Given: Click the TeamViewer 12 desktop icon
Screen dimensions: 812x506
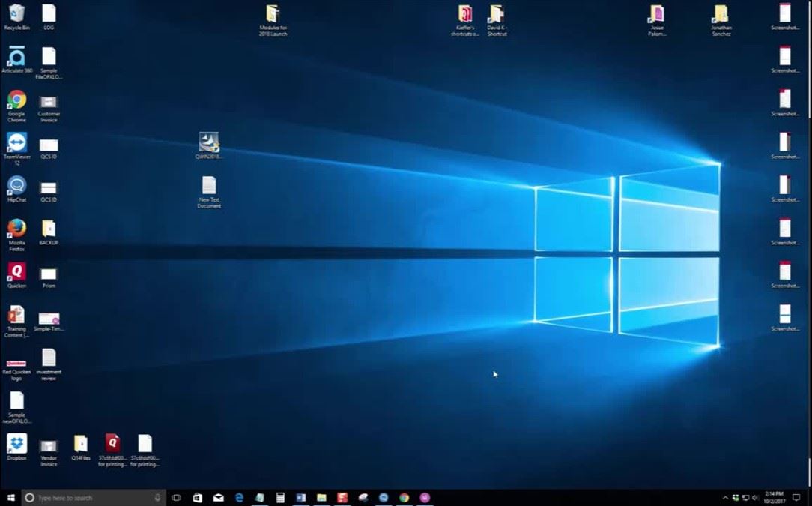Looking at the screenshot, I should [x=16, y=143].
